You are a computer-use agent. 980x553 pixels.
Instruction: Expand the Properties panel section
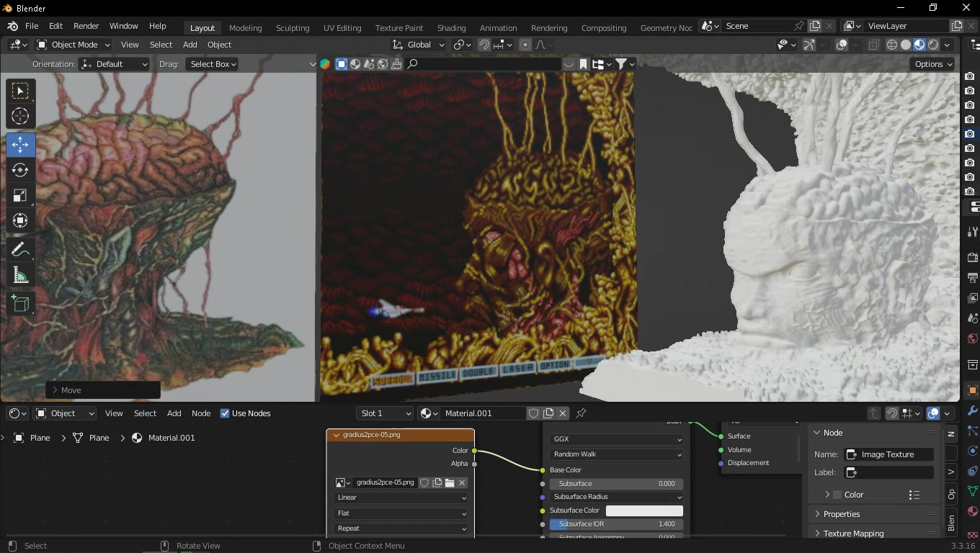point(876,514)
